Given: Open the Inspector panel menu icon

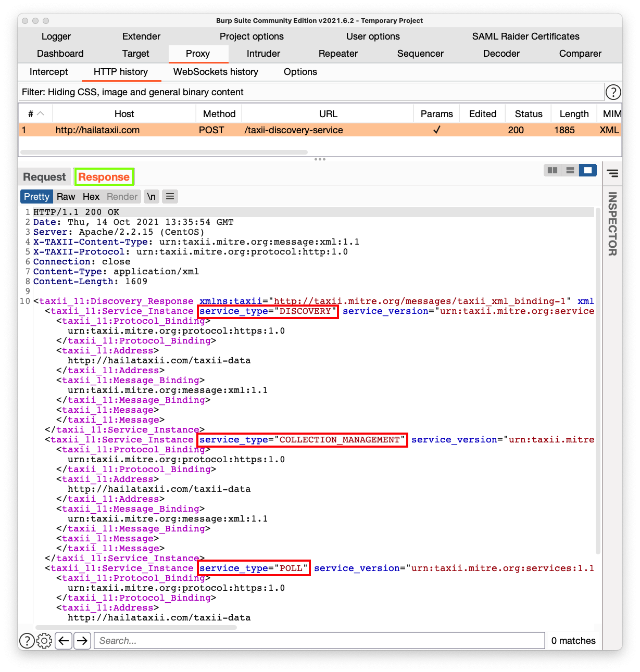Looking at the screenshot, I should 612,173.
